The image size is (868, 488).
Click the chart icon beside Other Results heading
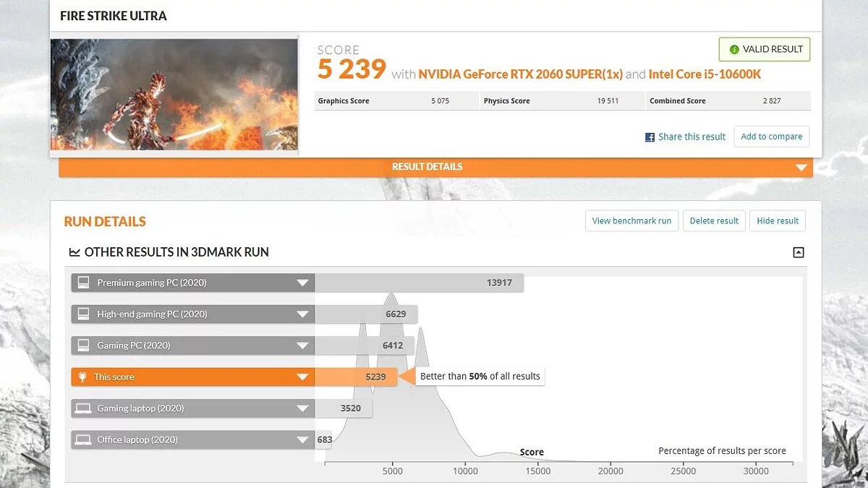[x=75, y=252]
